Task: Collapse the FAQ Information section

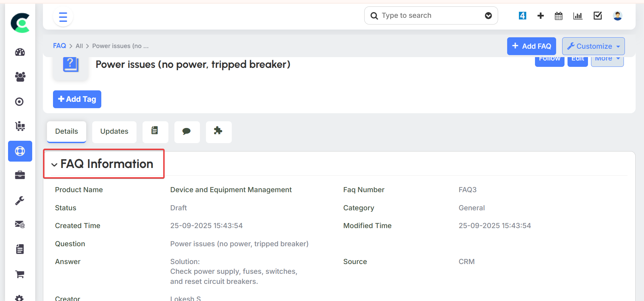Action: coord(54,165)
